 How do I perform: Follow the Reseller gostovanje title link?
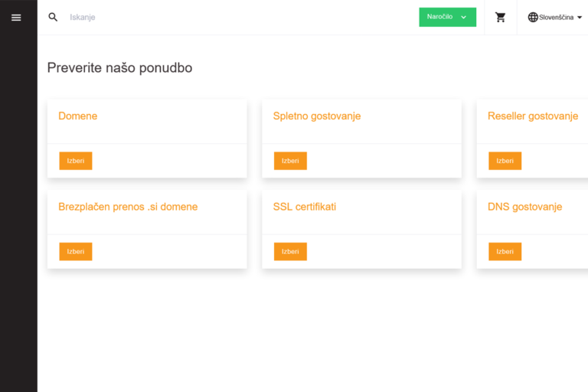[533, 116]
